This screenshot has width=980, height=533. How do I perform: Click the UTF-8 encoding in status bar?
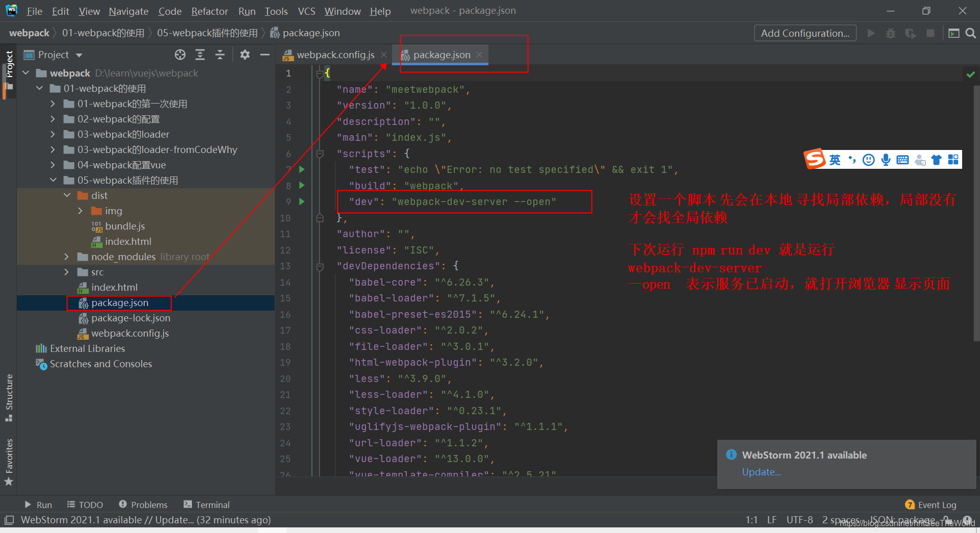(799, 520)
